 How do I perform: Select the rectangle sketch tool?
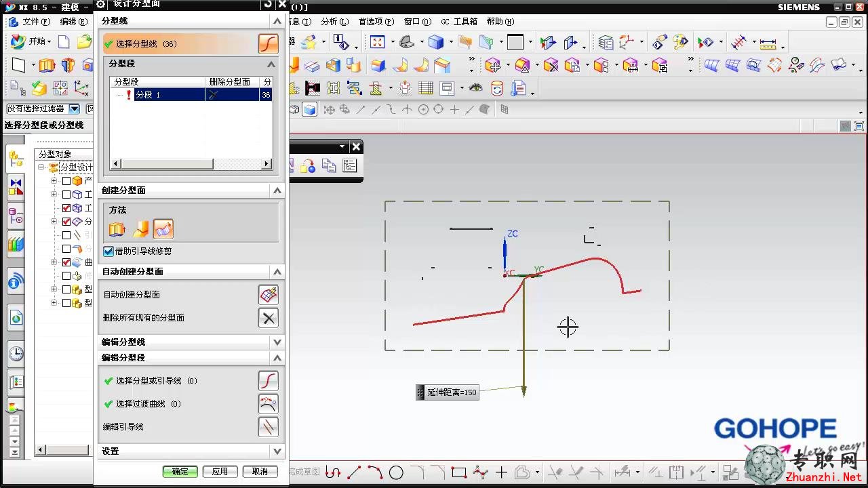(459, 472)
